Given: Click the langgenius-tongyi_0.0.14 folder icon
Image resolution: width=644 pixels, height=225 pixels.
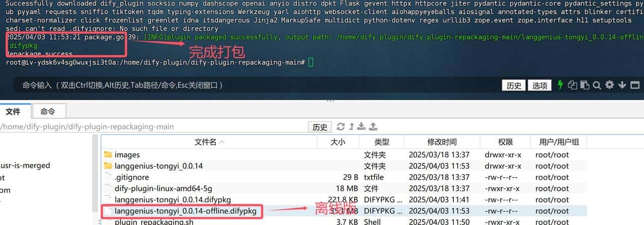Looking at the screenshot, I should [108, 166].
